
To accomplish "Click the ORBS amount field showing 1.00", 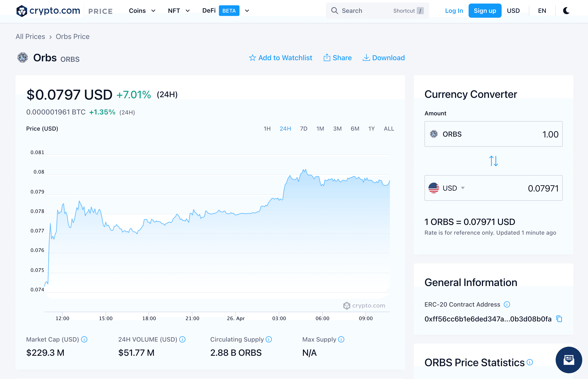I will click(493, 134).
